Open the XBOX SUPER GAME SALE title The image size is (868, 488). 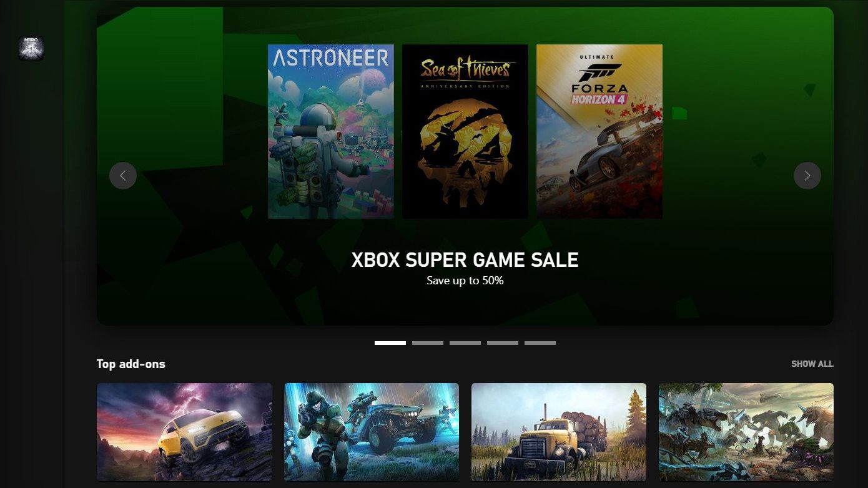point(465,260)
